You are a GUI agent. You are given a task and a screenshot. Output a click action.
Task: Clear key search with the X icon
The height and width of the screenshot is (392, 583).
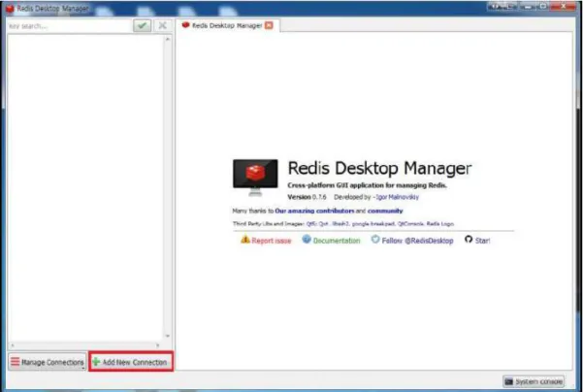click(162, 25)
